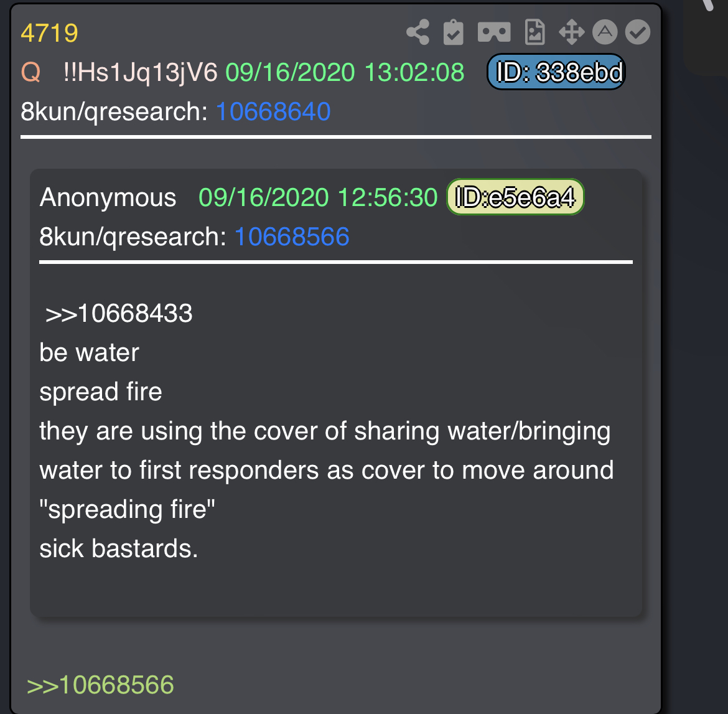
Task: Click the image file icon
Action: (x=535, y=32)
